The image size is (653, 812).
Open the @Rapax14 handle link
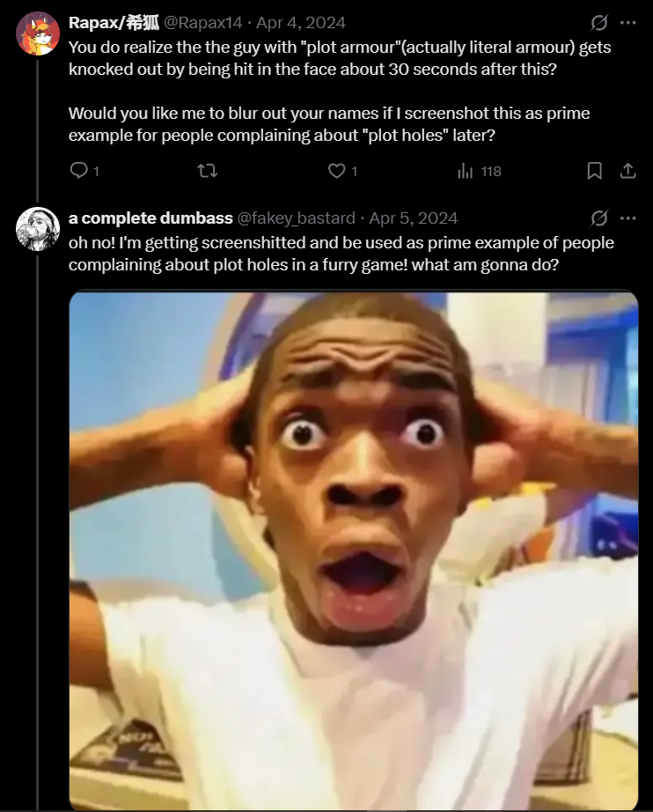pyautogui.click(x=202, y=22)
